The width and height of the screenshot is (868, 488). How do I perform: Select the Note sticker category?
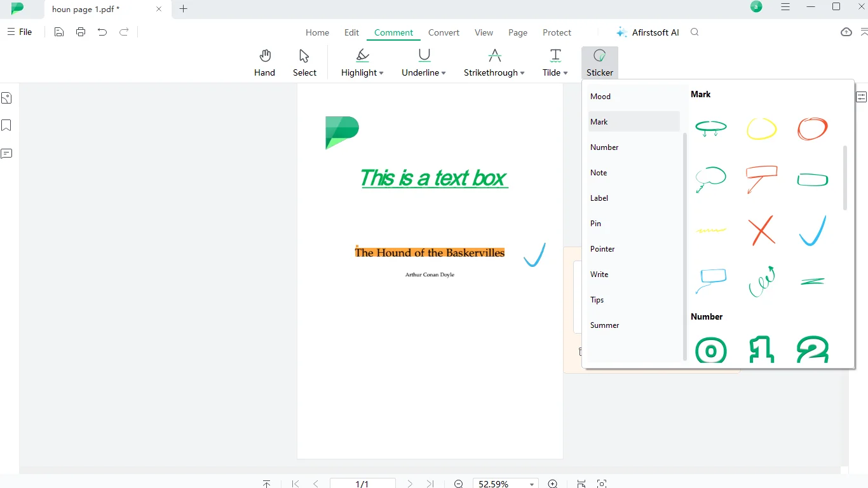634,172
